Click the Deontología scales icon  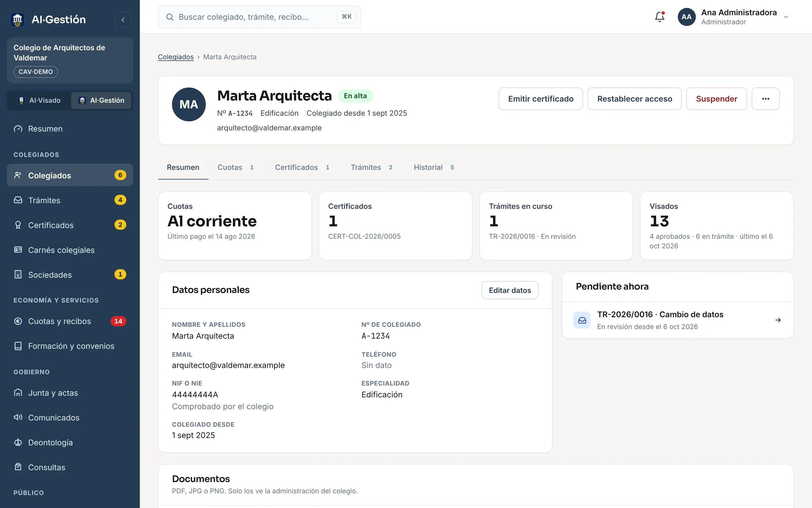[18, 443]
